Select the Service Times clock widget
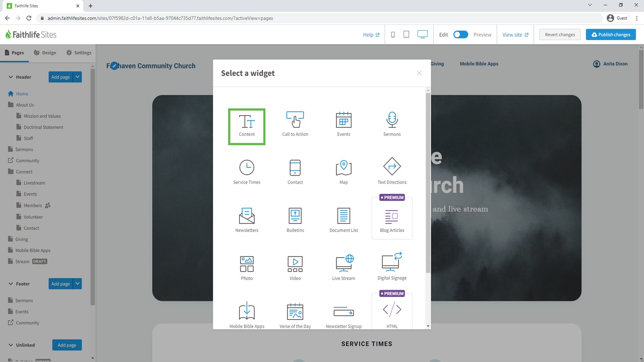Image resolution: width=644 pixels, height=362 pixels. 247,172
